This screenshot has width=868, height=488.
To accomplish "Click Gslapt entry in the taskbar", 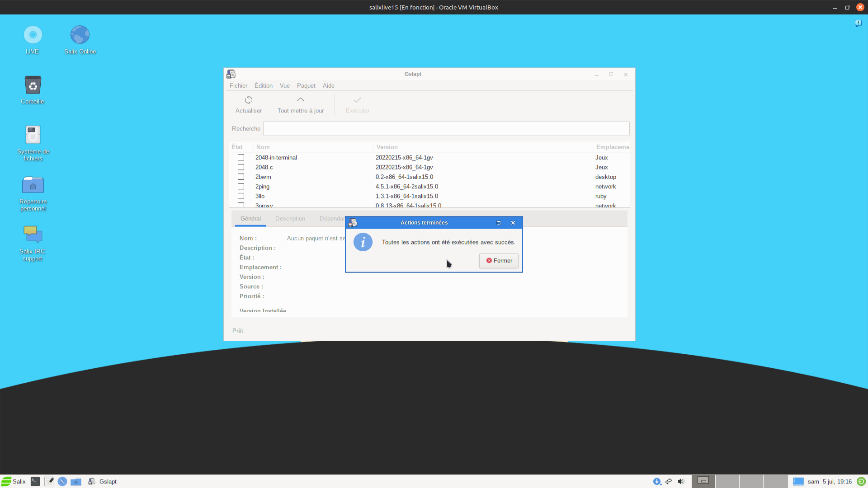I will point(103,481).
